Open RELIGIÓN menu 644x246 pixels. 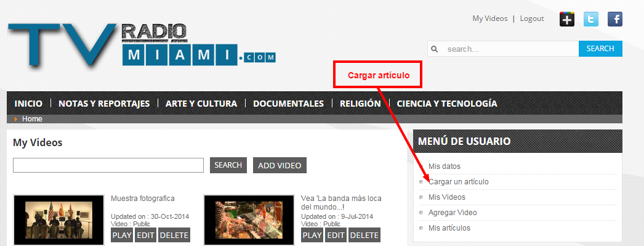click(360, 104)
